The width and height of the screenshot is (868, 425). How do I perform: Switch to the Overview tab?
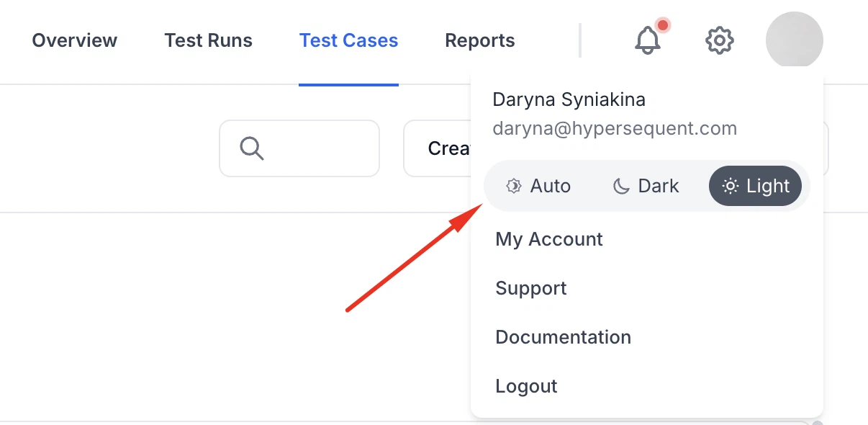click(74, 40)
